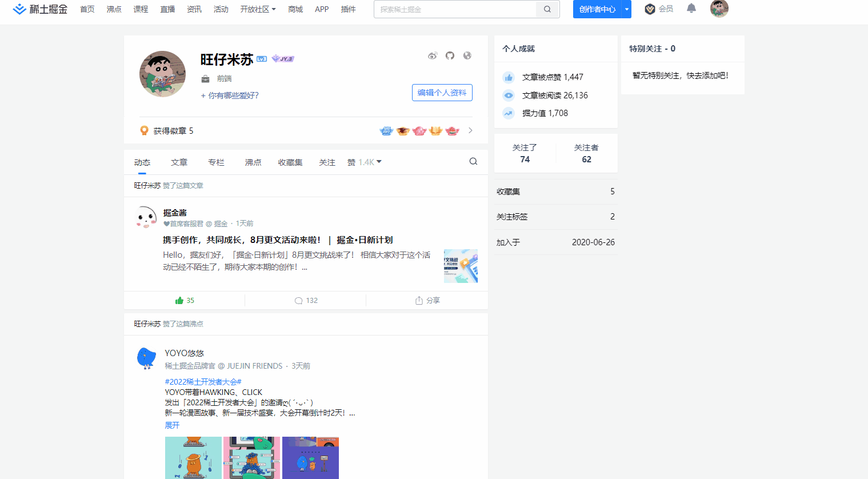Go to 首页 in top navigation
This screenshot has width=868, height=479.
[x=87, y=9]
